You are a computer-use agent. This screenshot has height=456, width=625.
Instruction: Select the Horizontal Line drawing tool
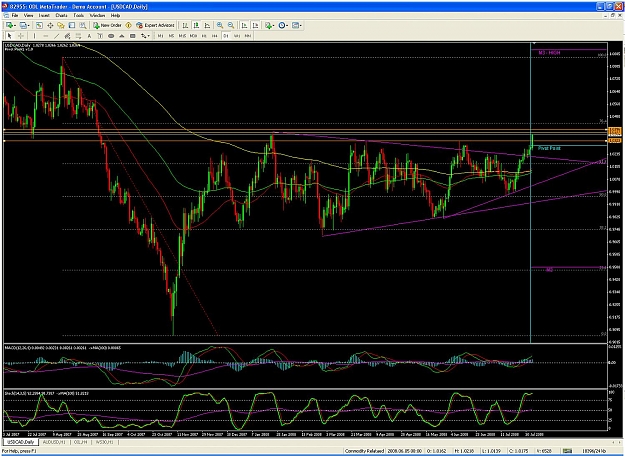click(45, 36)
